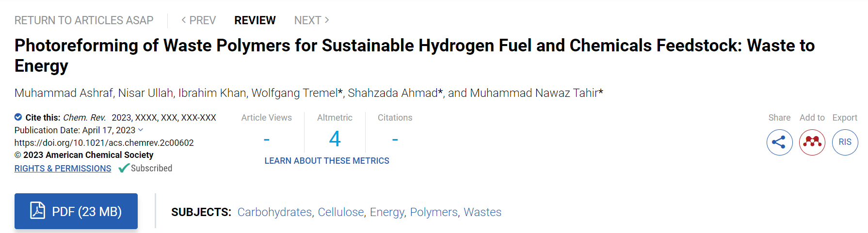
Task: Open RIGHTS & PERMISSIONS link
Action: point(63,168)
